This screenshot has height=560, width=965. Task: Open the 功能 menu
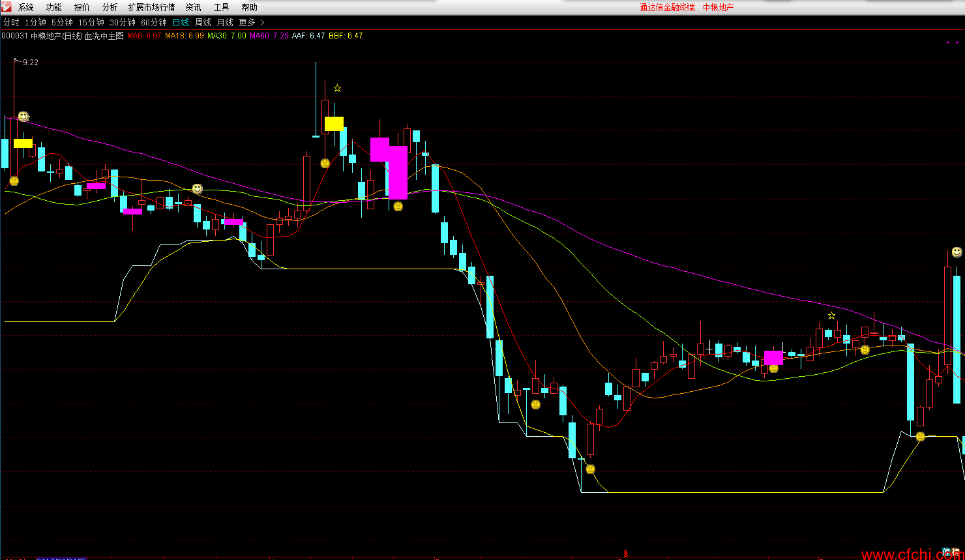54,8
